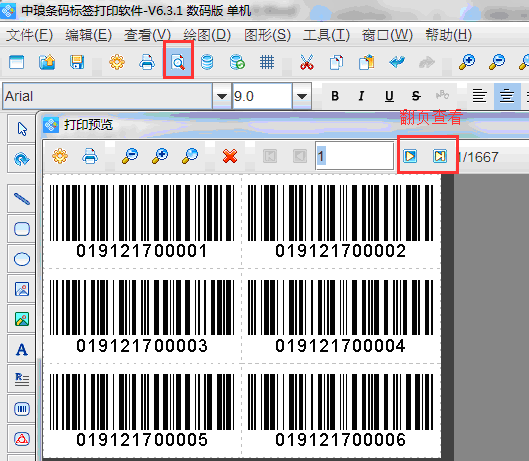This screenshot has height=461, width=529.
Task: Zoom in within print preview
Action: (160, 156)
